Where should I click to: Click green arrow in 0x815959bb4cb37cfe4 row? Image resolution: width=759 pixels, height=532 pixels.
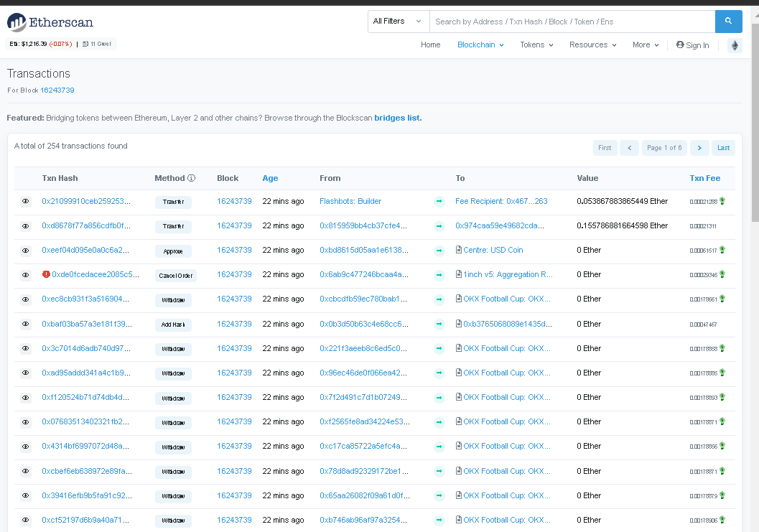[x=439, y=226]
